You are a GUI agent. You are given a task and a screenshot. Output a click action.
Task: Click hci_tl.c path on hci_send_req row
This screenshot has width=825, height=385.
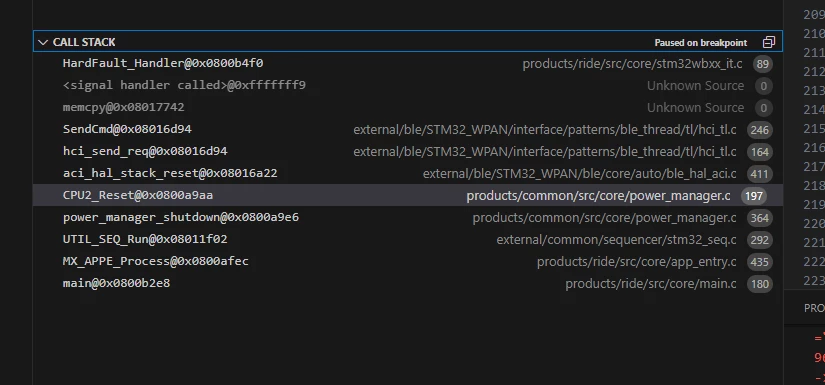coord(545,152)
